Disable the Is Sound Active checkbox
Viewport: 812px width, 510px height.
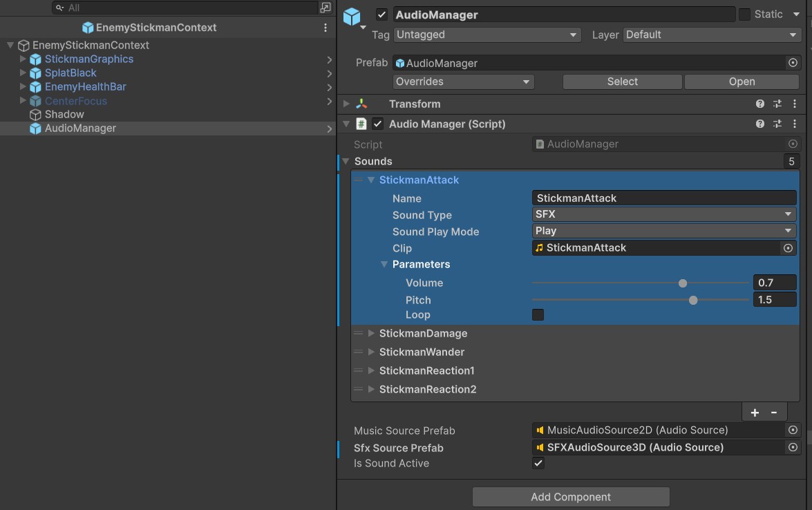(538, 464)
